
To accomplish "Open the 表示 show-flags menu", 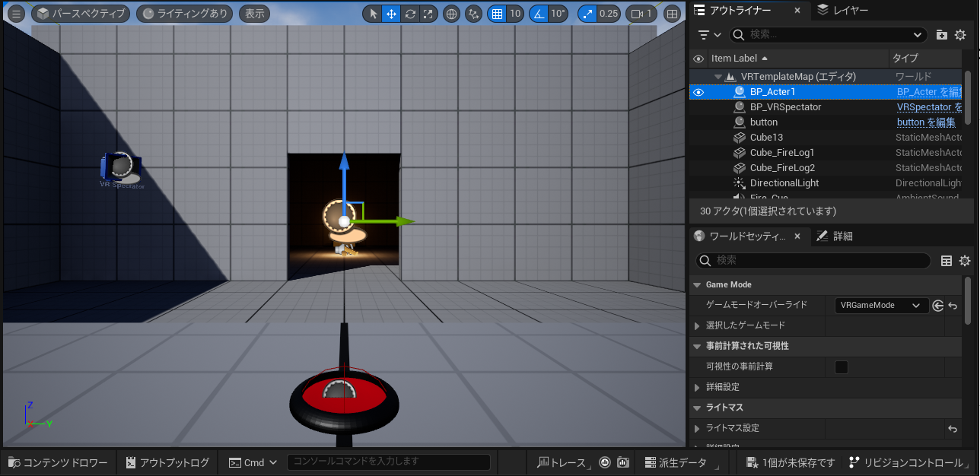I will (255, 14).
